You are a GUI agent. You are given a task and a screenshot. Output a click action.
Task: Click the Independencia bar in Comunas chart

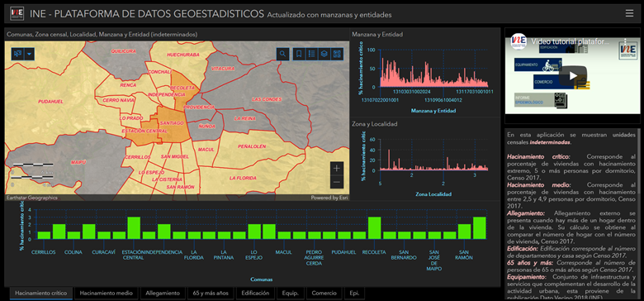(163, 232)
